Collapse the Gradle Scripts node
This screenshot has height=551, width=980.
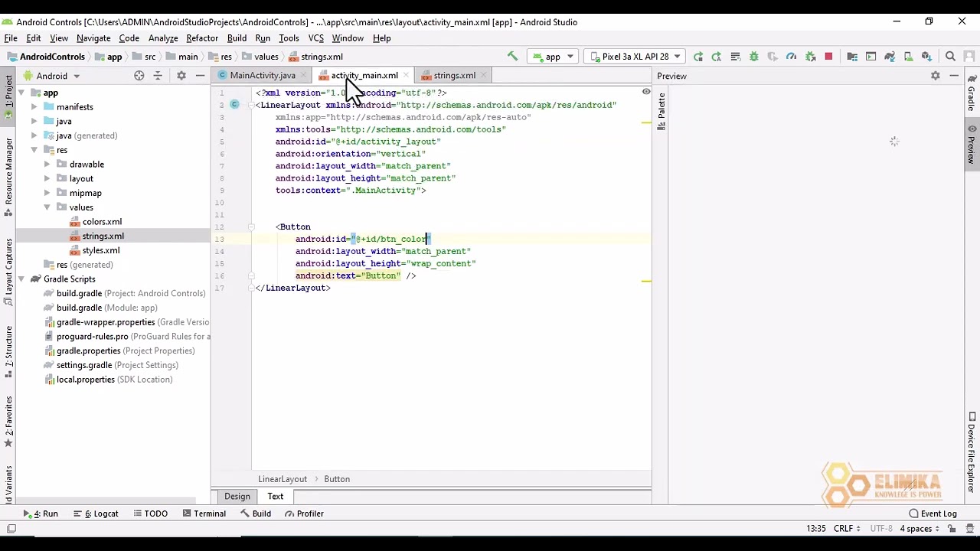(21, 279)
